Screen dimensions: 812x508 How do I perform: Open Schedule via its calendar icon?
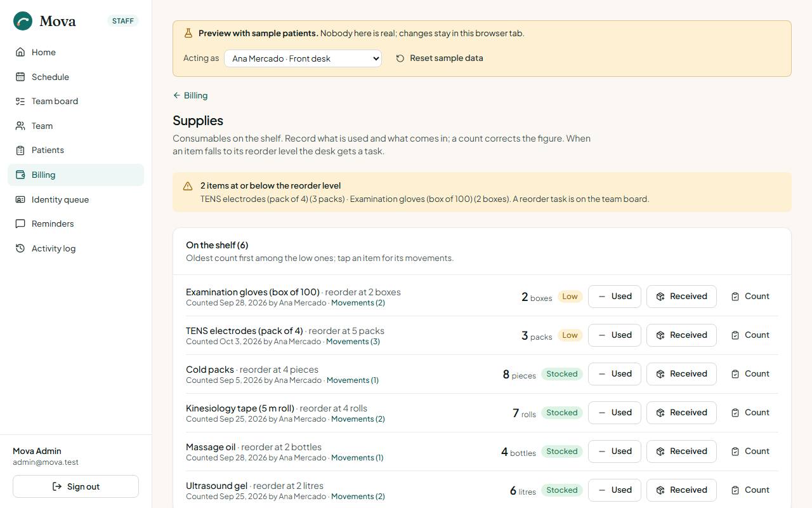[x=20, y=77]
